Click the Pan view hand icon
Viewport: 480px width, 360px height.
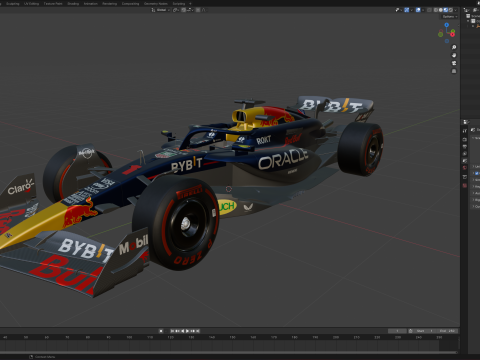point(454,55)
